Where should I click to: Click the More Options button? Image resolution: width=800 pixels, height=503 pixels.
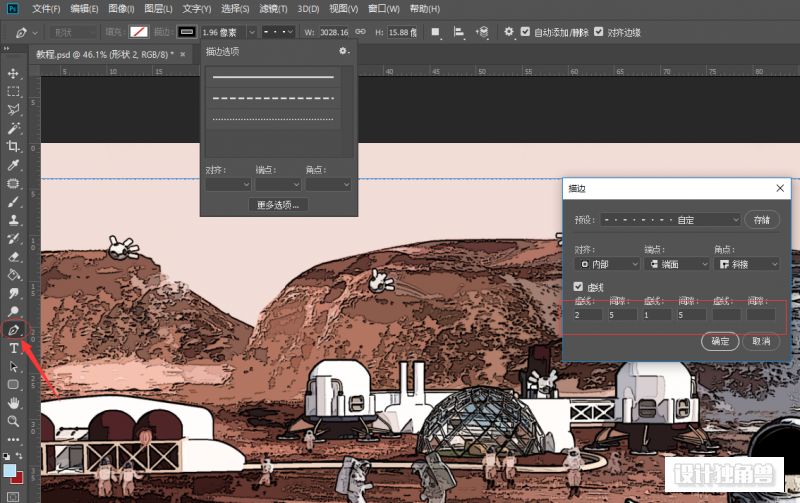pos(278,205)
